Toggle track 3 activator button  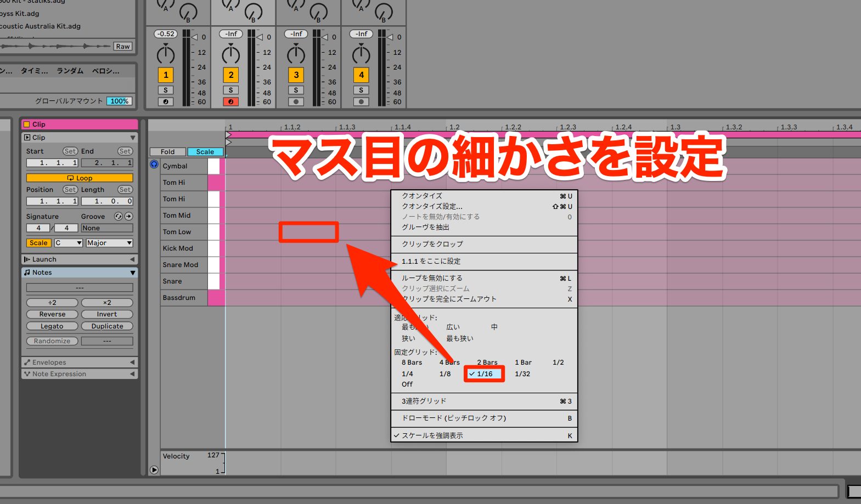pyautogui.click(x=296, y=75)
